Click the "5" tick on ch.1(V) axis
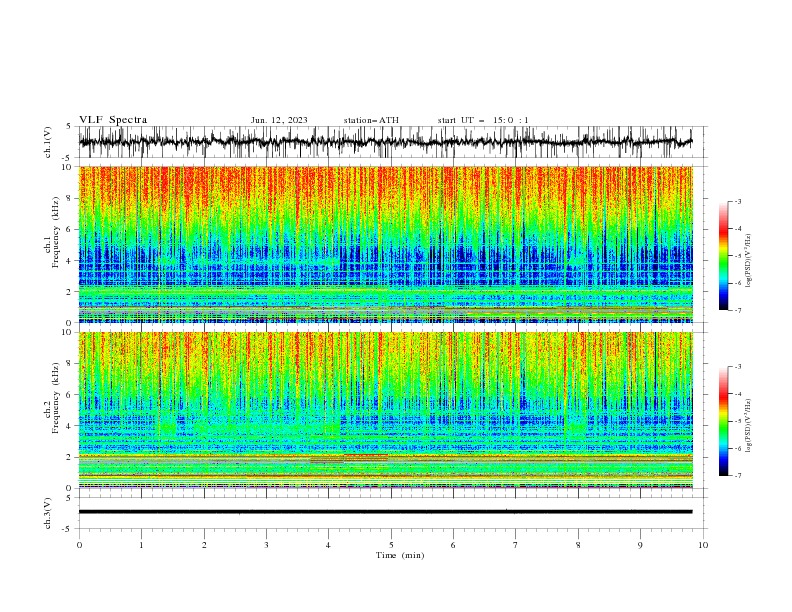This screenshot has height=612, width=792. (68, 126)
